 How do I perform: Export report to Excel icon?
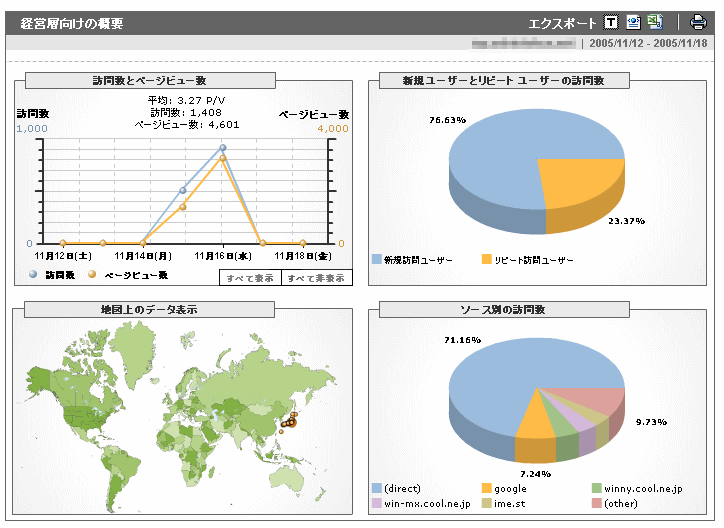click(654, 22)
